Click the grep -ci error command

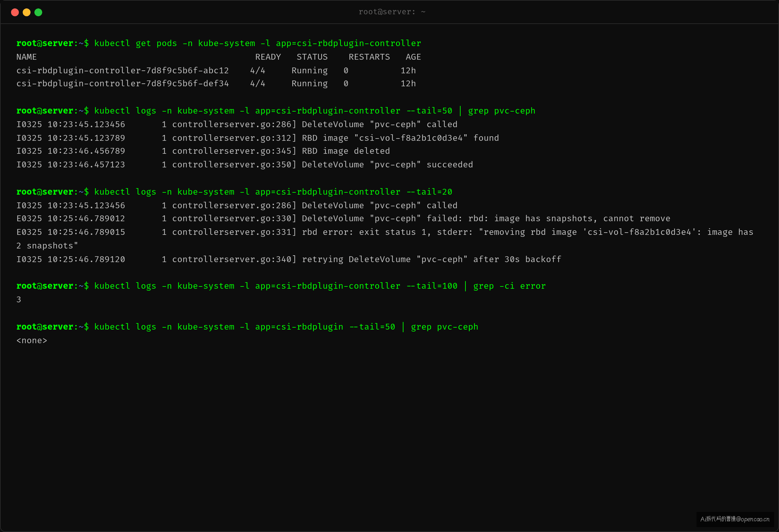[281, 286]
